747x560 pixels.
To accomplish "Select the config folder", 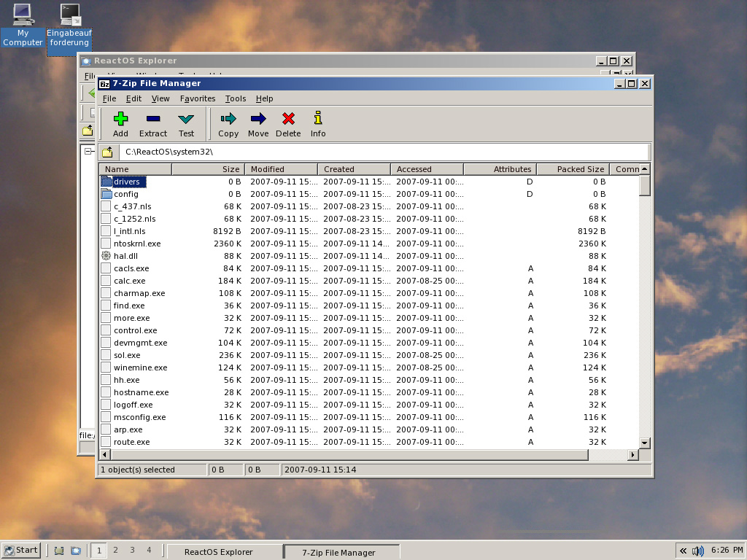I will pos(125,194).
